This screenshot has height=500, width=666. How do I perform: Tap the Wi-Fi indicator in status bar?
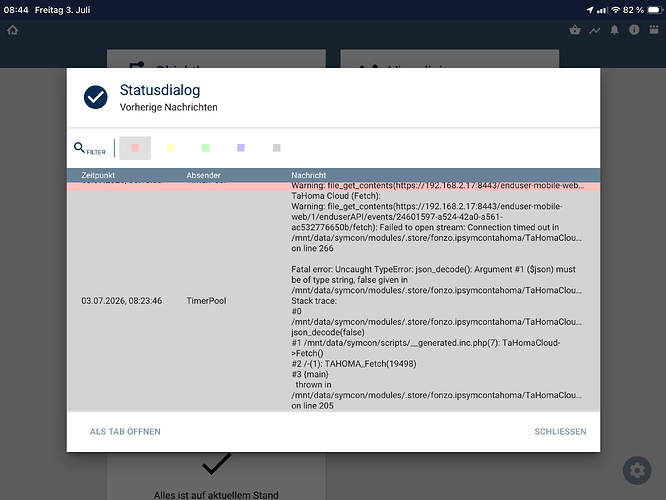pos(615,10)
